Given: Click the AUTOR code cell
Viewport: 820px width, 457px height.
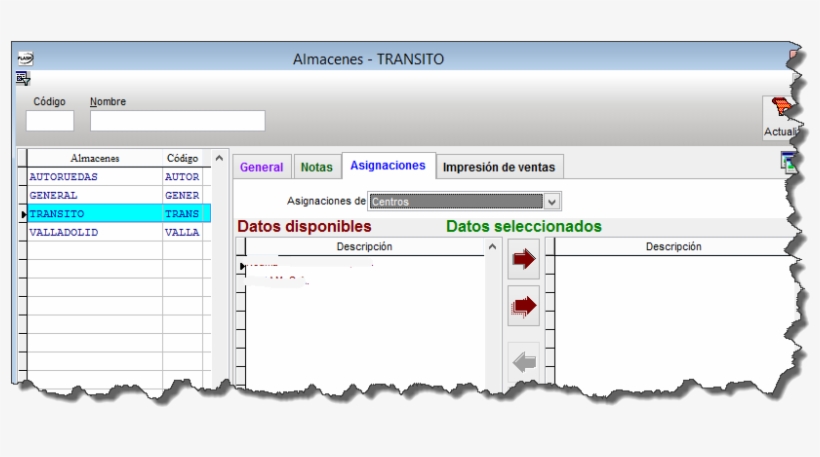Looking at the screenshot, I should pyautogui.click(x=182, y=177).
